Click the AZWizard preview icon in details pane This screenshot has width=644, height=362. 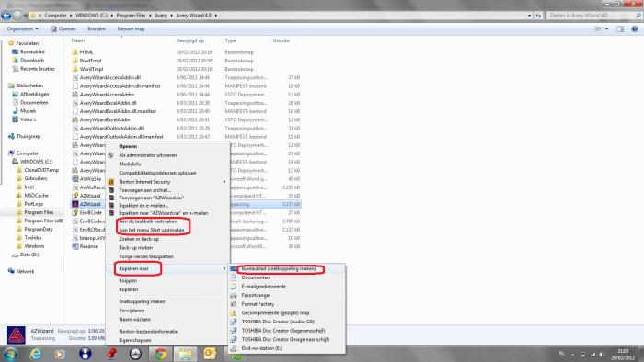coord(17,335)
